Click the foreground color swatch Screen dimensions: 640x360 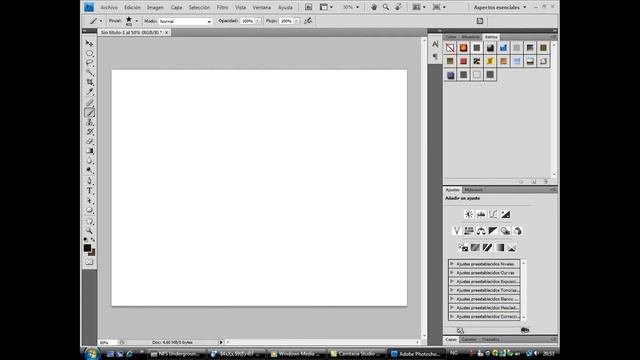click(x=87, y=248)
